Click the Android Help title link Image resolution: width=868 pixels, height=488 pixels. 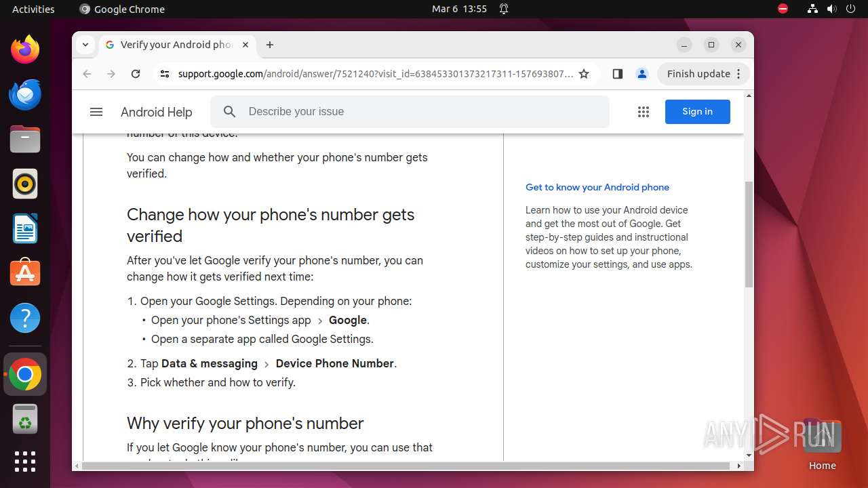pyautogui.click(x=157, y=112)
